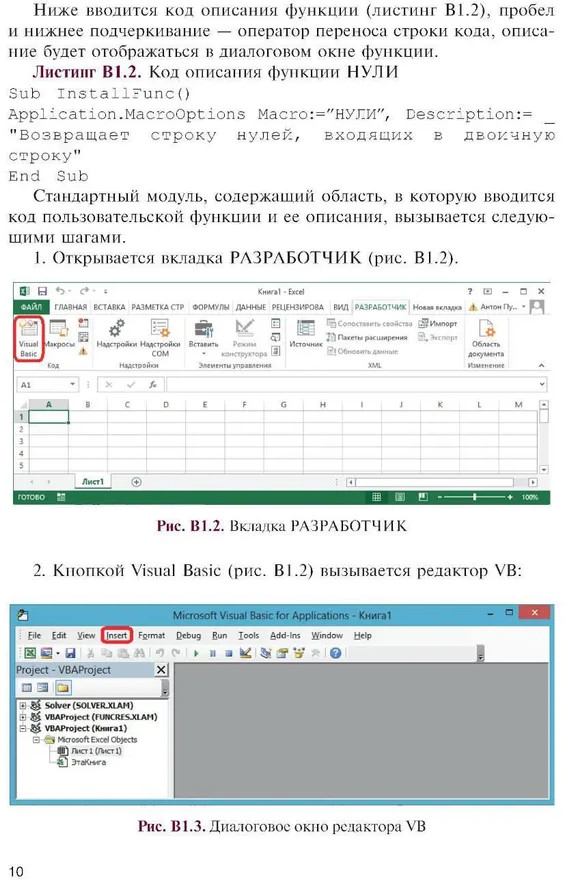Screen dimensions: 568x880
Task: Click Сопоставить свойства in the XML group
Action: pos(369,324)
